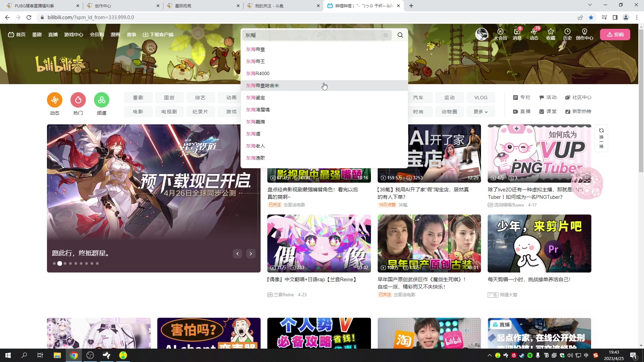
Task: Open the 国创 category button
Action: click(x=169, y=98)
